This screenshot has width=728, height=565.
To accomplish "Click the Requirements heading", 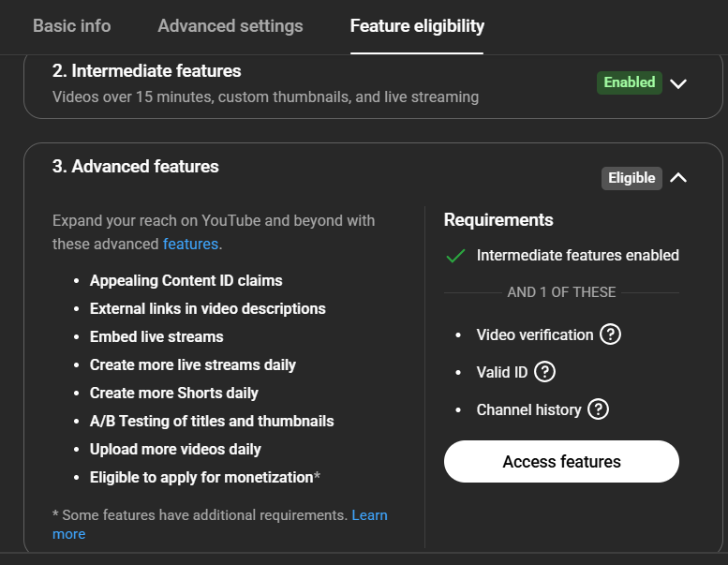I will (x=498, y=220).
